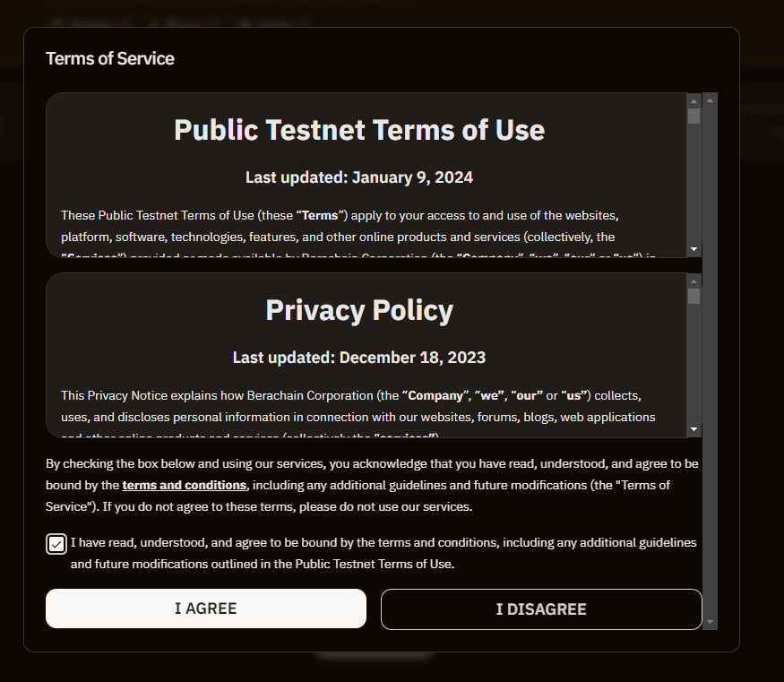This screenshot has height=682, width=784.
Task: Click the Privacy Policy heading
Action: pyautogui.click(x=359, y=310)
